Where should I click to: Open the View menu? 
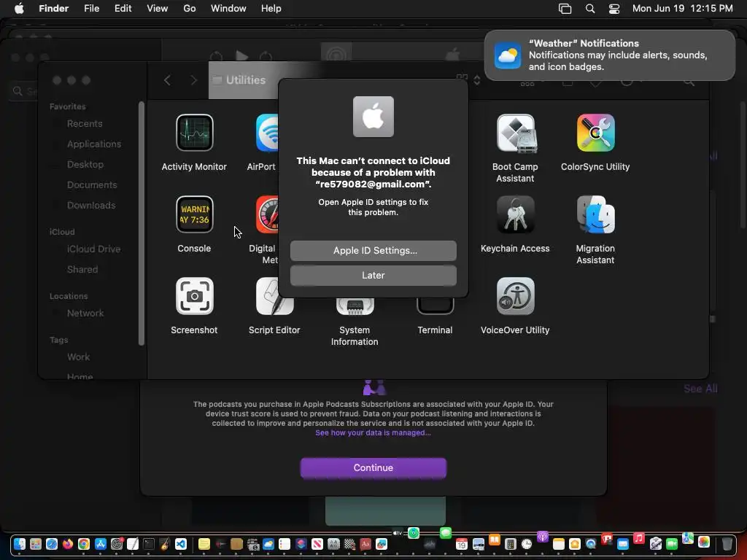pos(158,9)
